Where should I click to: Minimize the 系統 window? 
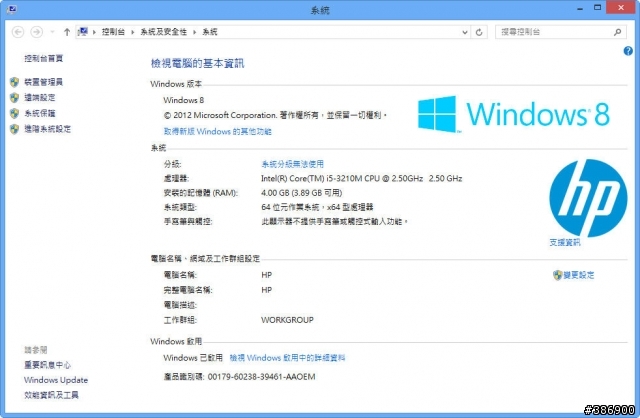(x=580, y=8)
